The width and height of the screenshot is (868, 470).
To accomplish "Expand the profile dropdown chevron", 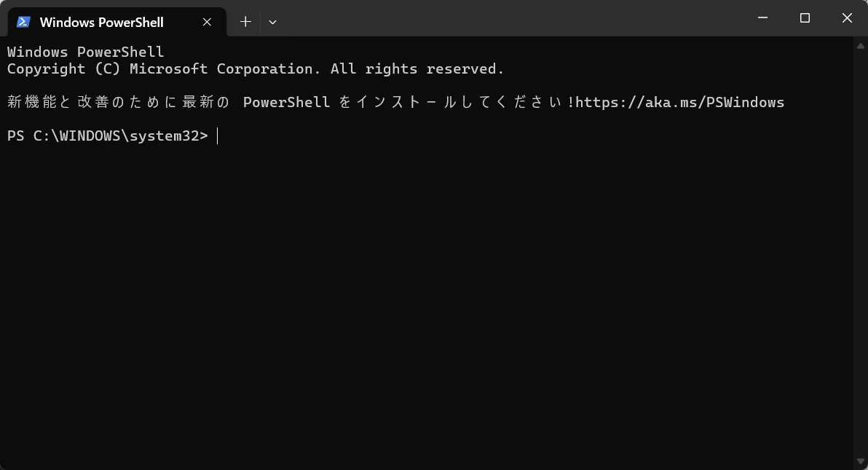I will [272, 22].
